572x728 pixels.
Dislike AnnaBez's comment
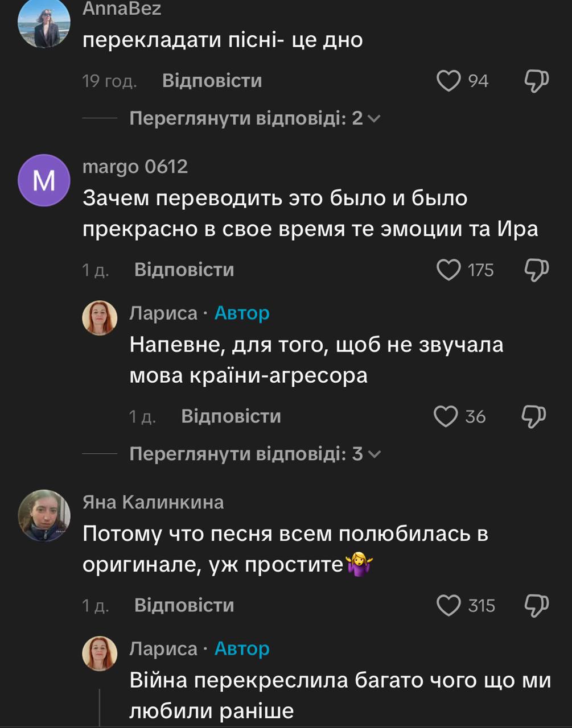click(x=536, y=81)
